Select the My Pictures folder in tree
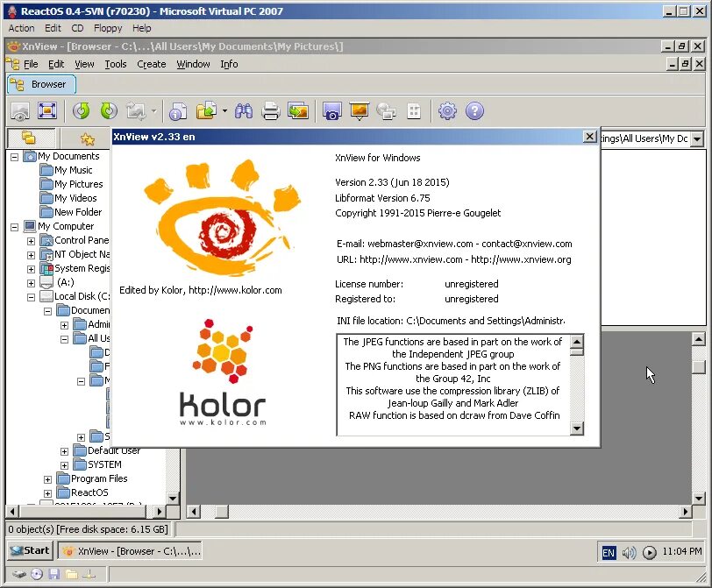The width and height of the screenshot is (712, 588). click(79, 184)
